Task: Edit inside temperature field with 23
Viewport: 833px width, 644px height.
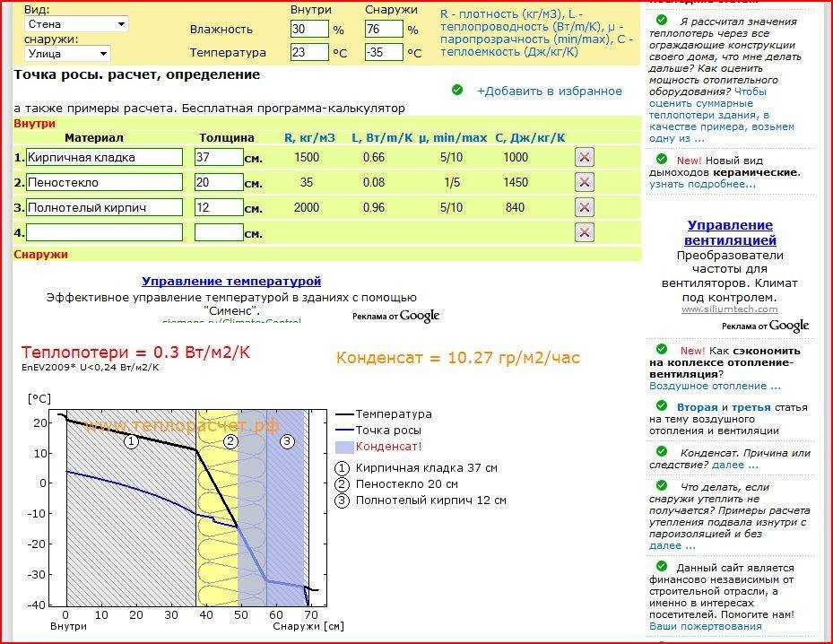Action: pos(309,51)
